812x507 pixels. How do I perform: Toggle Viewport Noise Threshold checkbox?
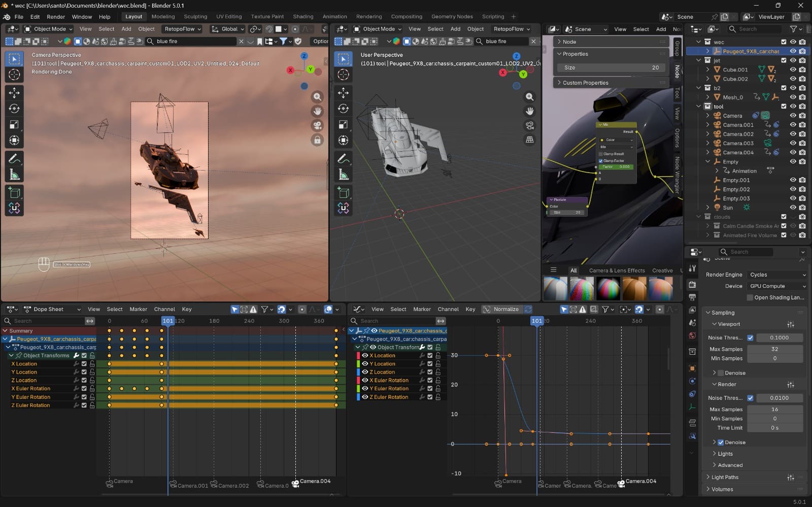pyautogui.click(x=750, y=338)
